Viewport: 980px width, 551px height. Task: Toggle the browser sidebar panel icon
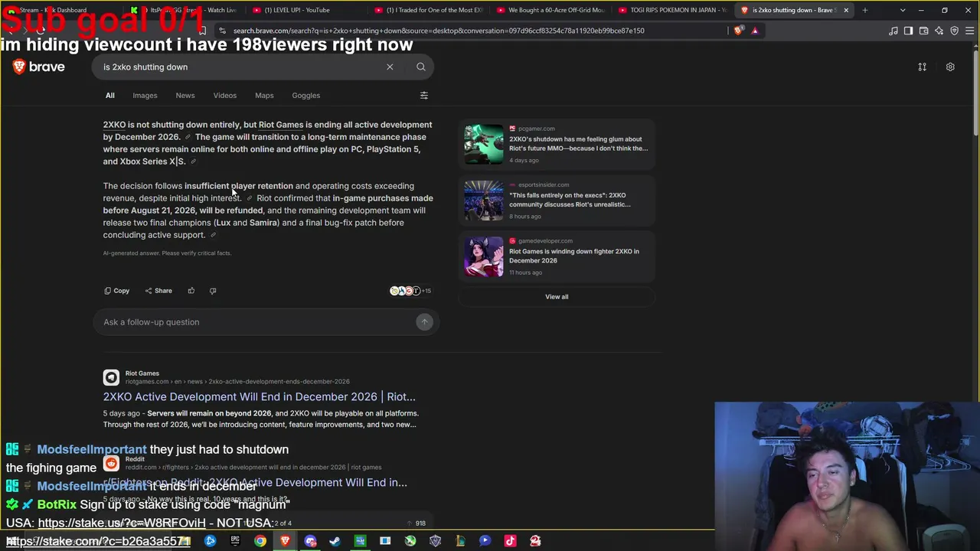click(x=909, y=31)
